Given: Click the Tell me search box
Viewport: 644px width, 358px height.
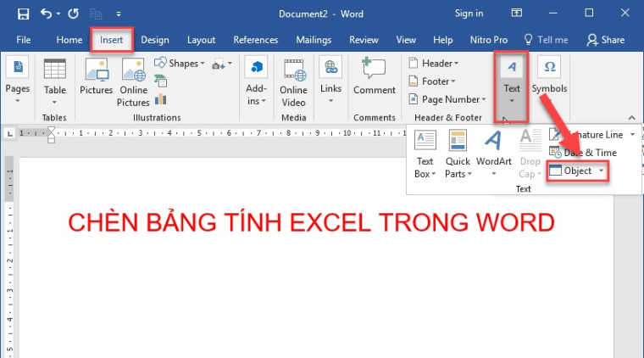Looking at the screenshot, I should tap(547, 40).
